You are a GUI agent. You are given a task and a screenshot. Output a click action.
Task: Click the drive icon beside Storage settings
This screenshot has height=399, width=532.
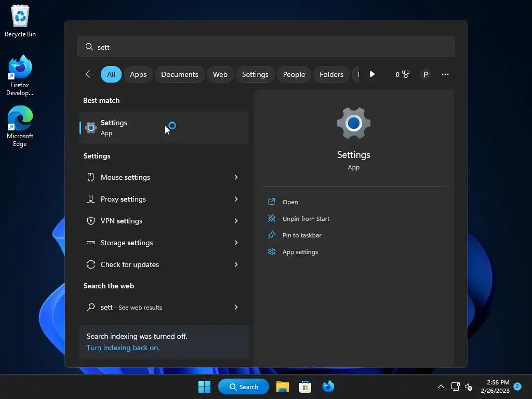[90, 243]
